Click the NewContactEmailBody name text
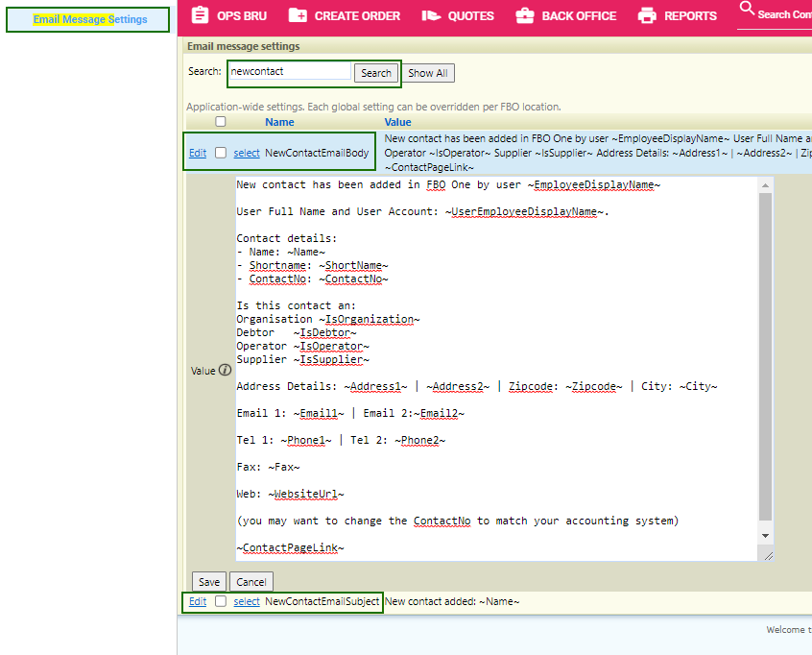 (317, 153)
